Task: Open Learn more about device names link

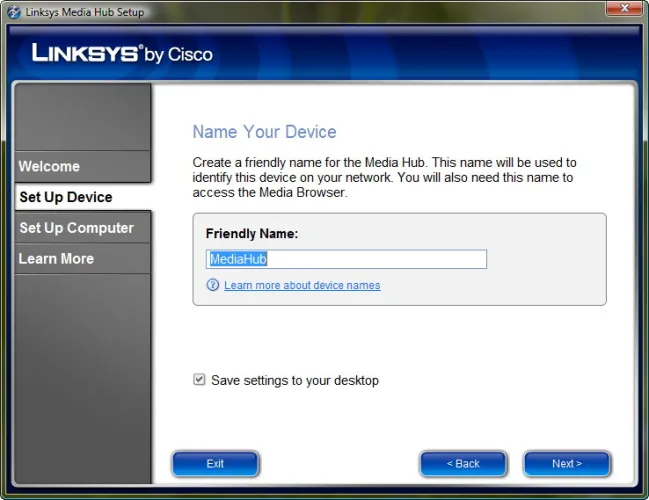Action: point(302,285)
